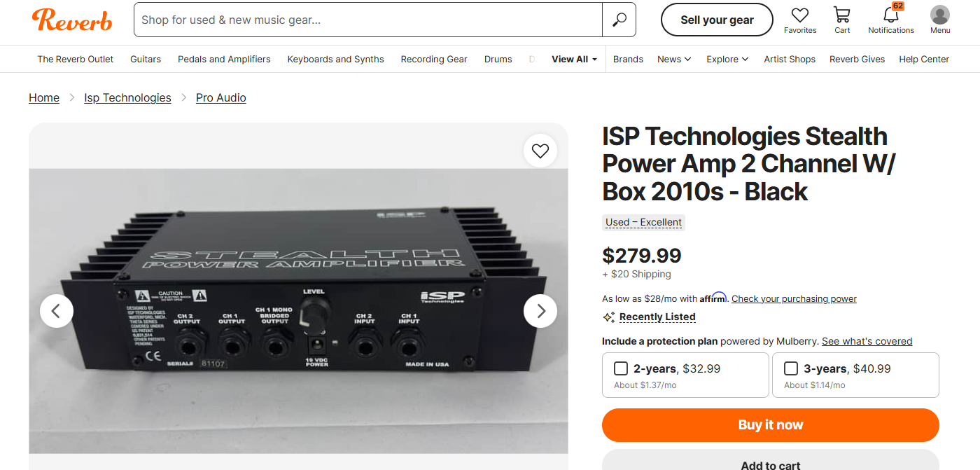Open Pedals and Amplifiers category

click(224, 60)
